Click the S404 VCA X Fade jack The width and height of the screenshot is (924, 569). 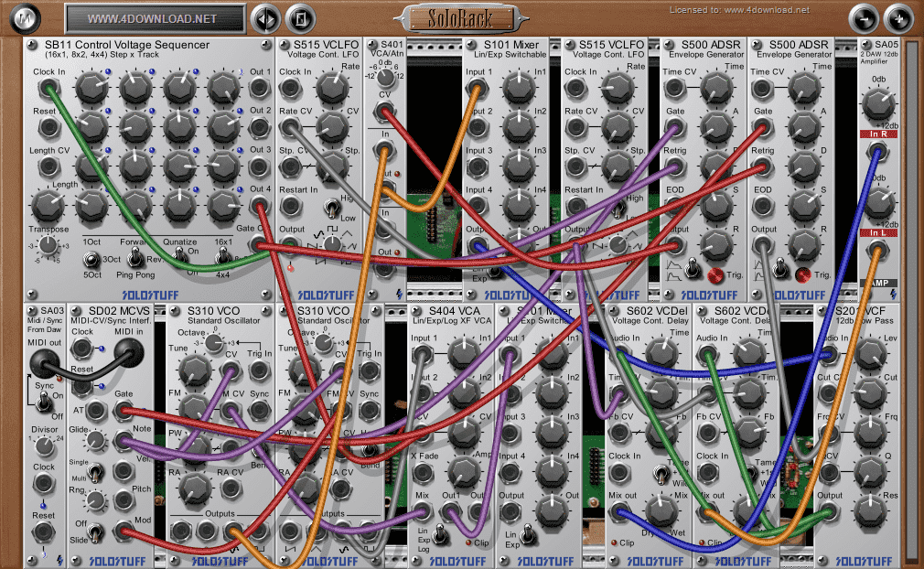click(422, 472)
